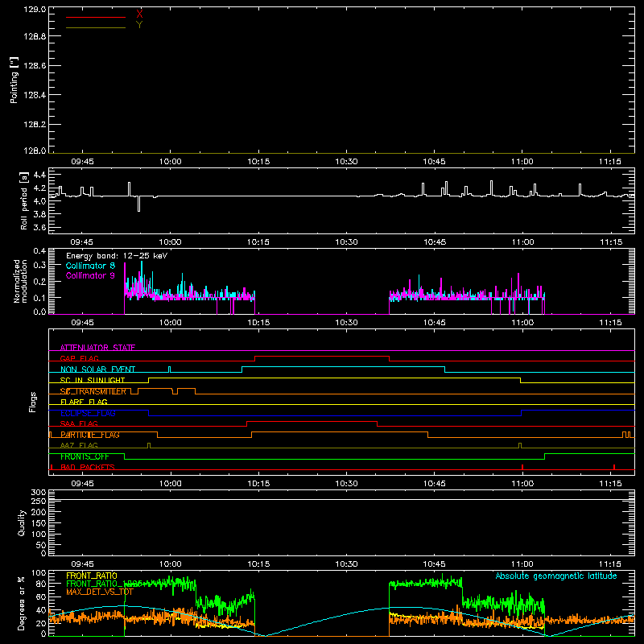644x644 pixels.
Task: Click the 129.0 tick label
Action: (x=35, y=9)
